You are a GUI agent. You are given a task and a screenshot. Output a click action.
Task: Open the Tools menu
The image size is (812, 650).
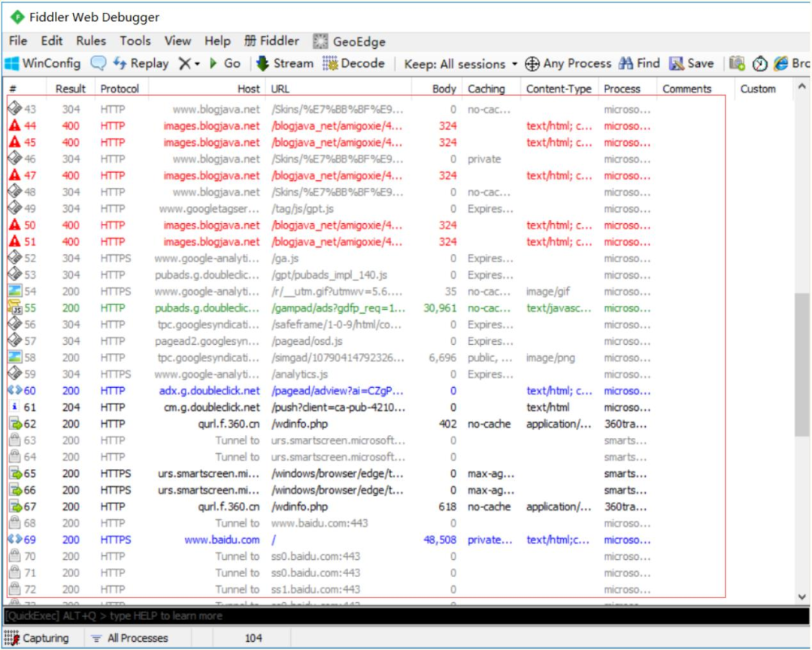click(135, 41)
